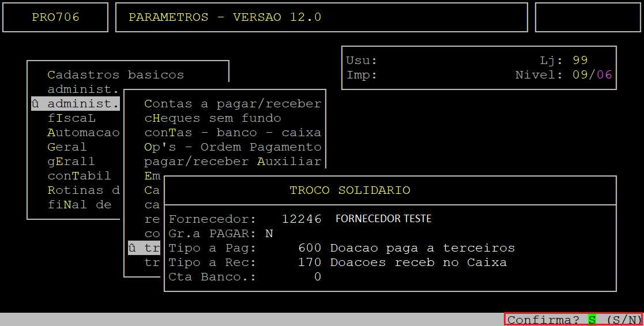
Task: Click the 'Tipo a Pag' value 600
Action: click(310, 248)
